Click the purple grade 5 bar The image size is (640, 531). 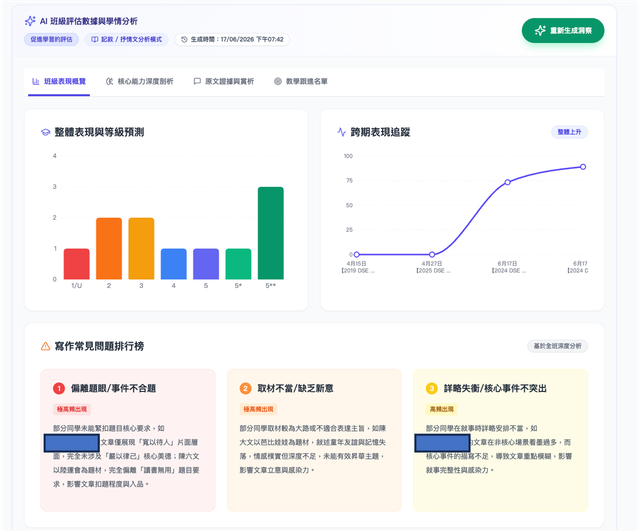click(x=206, y=264)
